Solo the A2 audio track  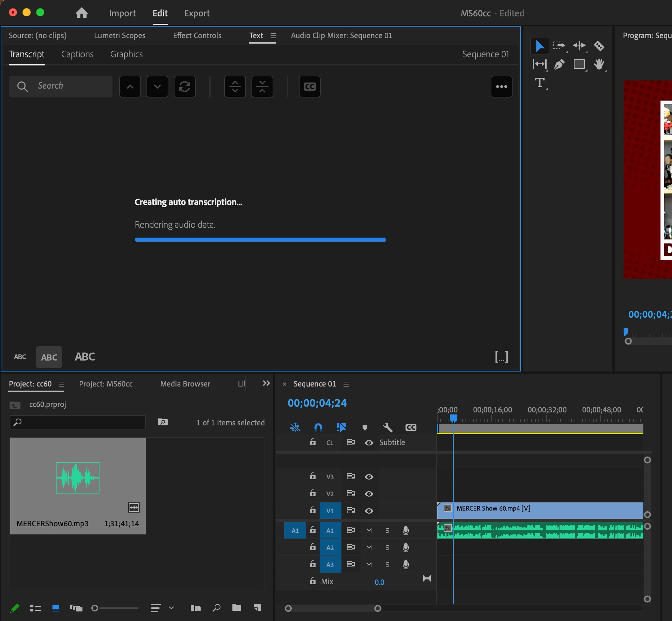387,547
